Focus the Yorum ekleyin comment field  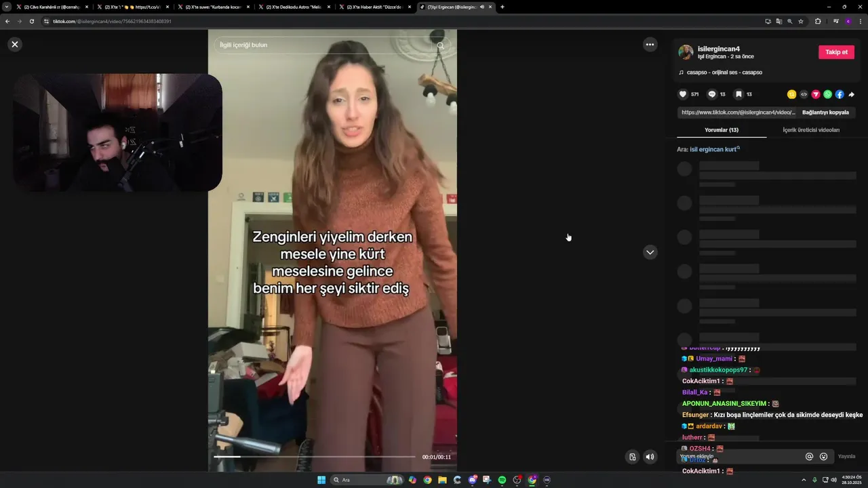739,457
